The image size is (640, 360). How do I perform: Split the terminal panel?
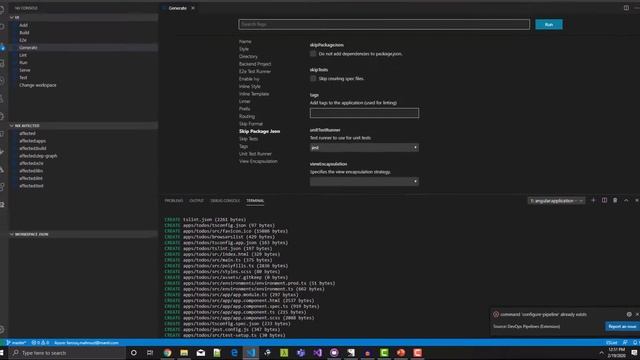click(604, 200)
